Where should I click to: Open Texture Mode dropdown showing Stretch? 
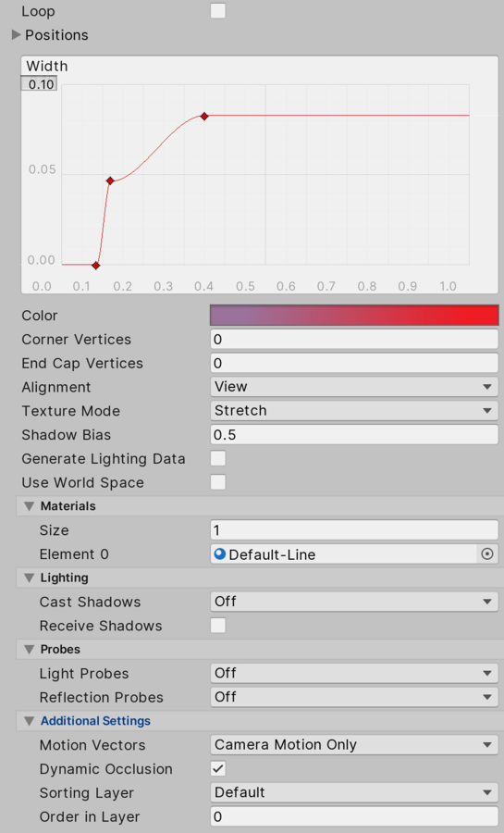click(354, 411)
